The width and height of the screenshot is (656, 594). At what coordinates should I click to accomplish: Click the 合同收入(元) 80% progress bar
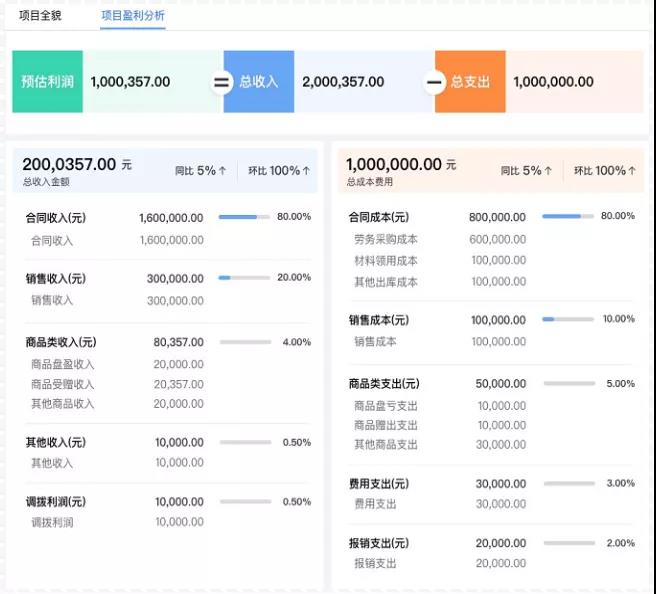[x=244, y=217]
